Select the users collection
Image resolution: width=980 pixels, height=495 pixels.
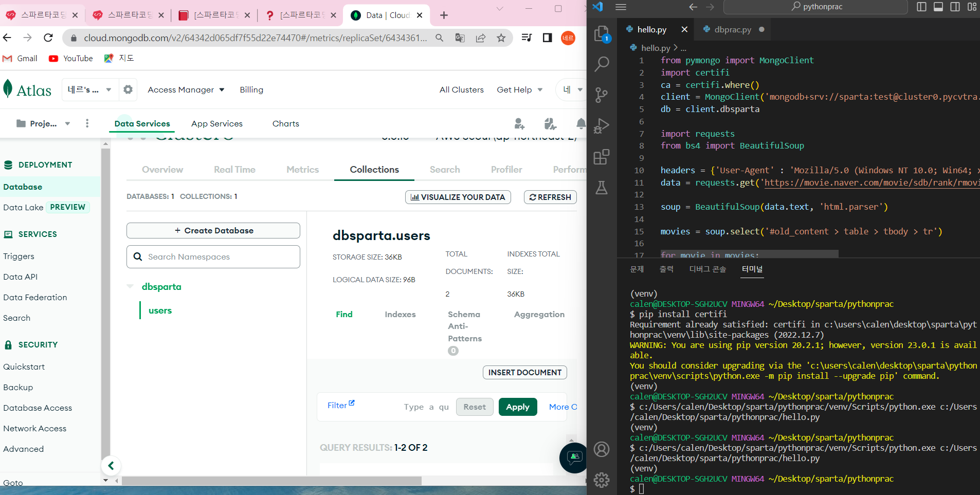point(160,310)
